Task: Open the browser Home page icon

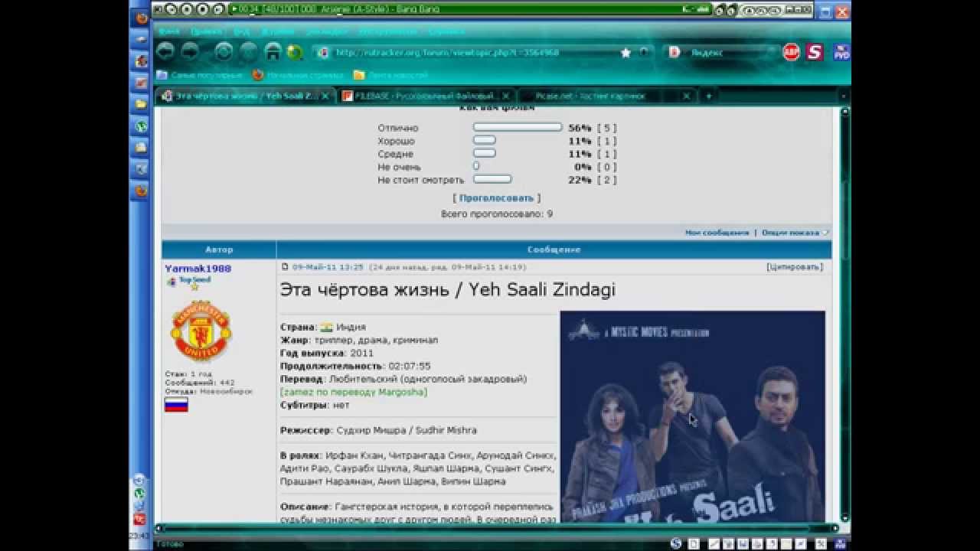Action: coord(273,52)
